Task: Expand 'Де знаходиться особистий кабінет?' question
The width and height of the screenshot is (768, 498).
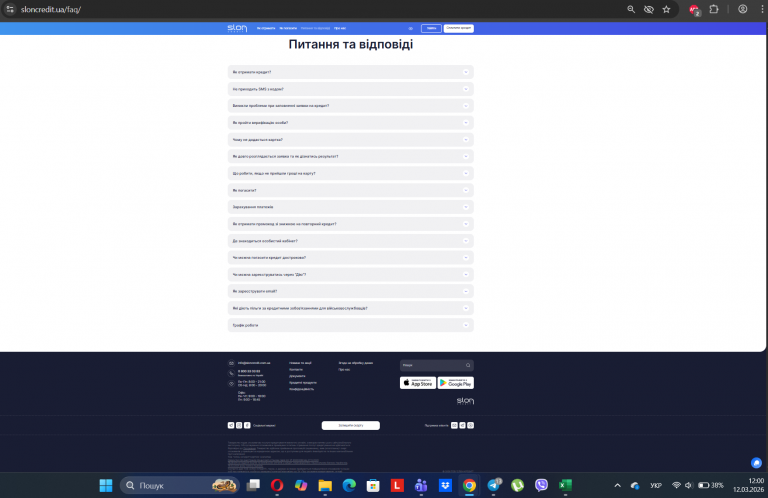Action: (351, 241)
